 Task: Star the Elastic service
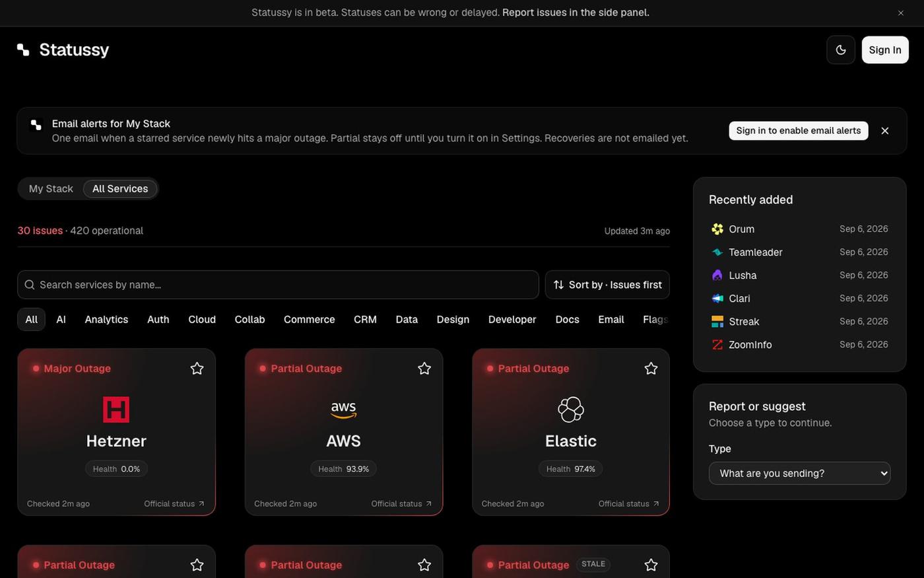point(651,369)
